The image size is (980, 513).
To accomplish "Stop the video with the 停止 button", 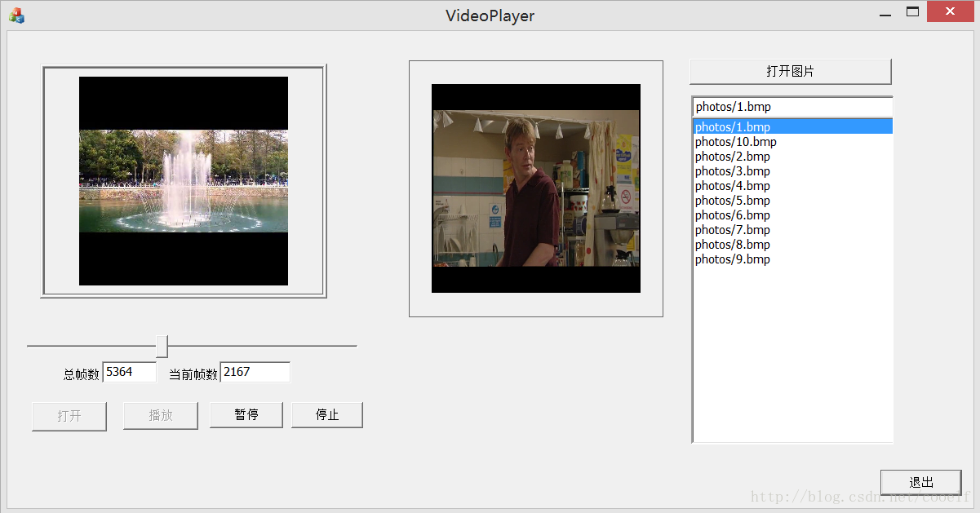I will coord(327,415).
